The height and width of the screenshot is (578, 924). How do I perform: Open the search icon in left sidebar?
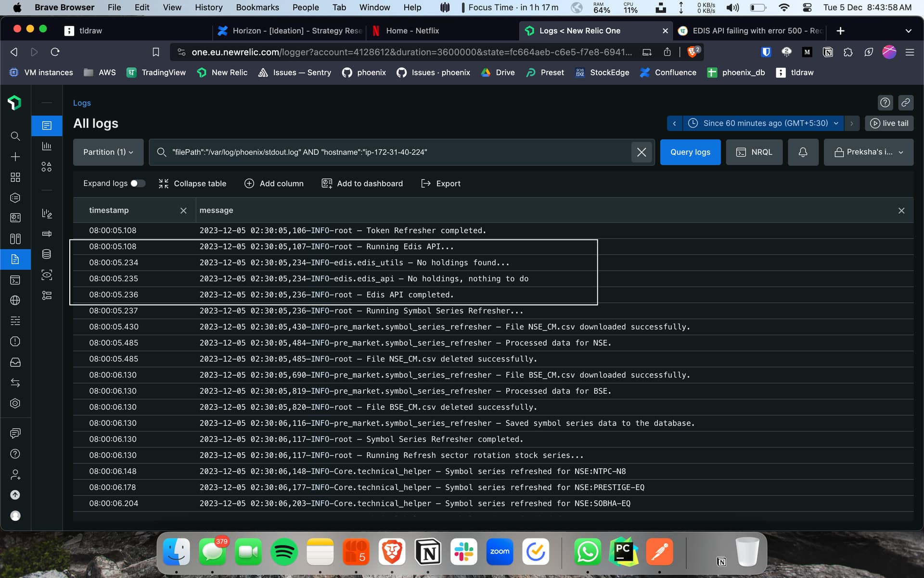tap(15, 136)
